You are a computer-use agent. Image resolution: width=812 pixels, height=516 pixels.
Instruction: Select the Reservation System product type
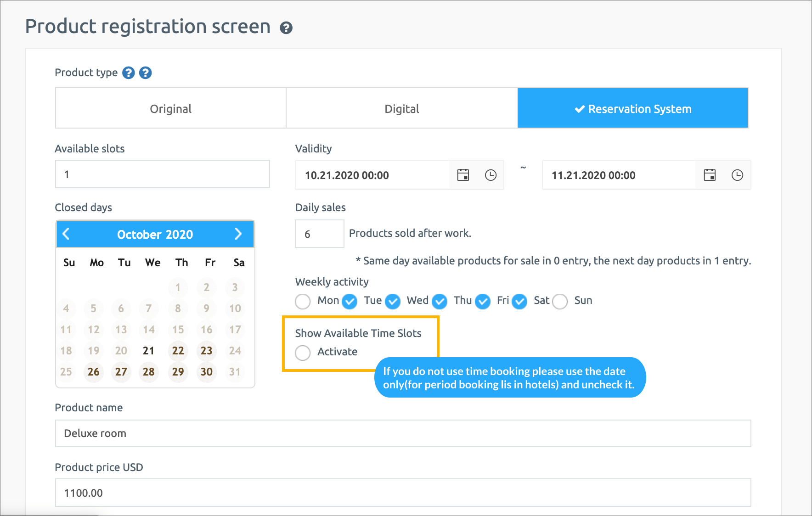[633, 108]
